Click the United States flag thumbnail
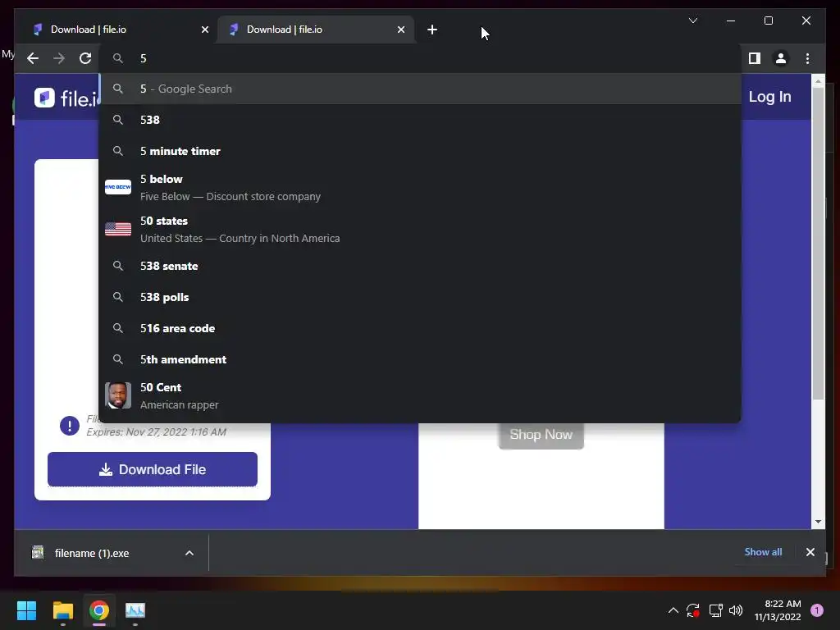840x630 pixels. tap(118, 229)
